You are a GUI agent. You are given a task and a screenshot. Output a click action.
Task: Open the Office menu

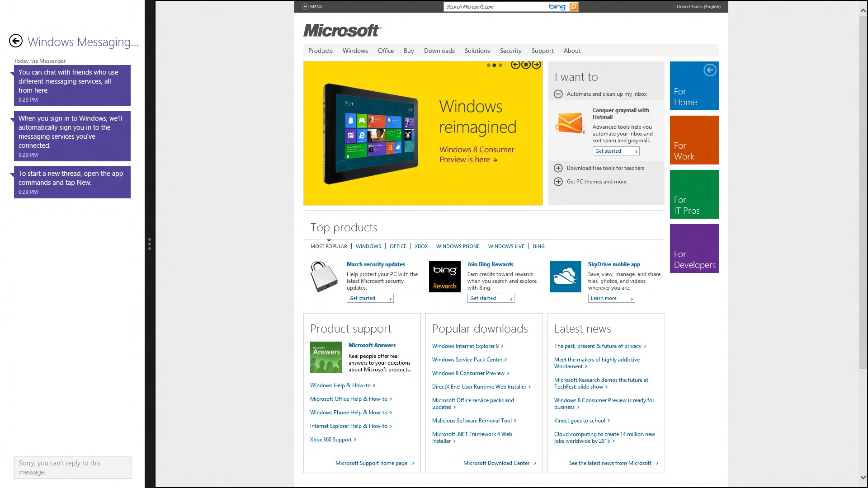(386, 51)
